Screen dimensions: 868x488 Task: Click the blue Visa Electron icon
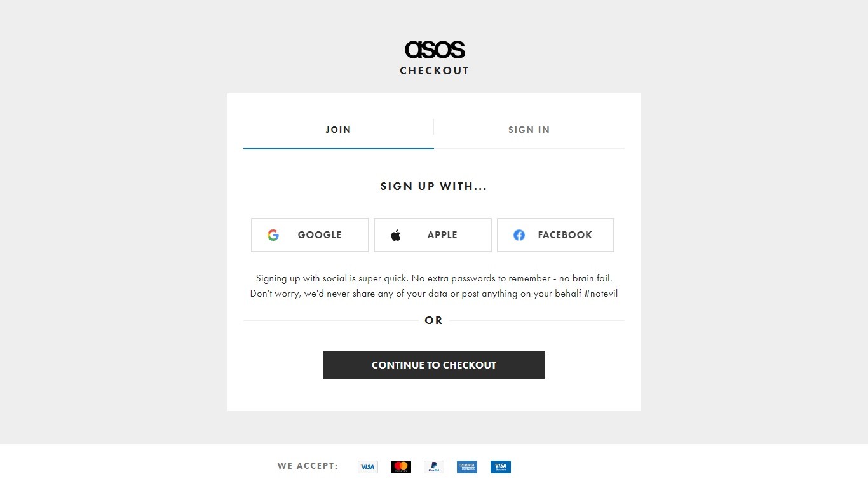[500, 467]
